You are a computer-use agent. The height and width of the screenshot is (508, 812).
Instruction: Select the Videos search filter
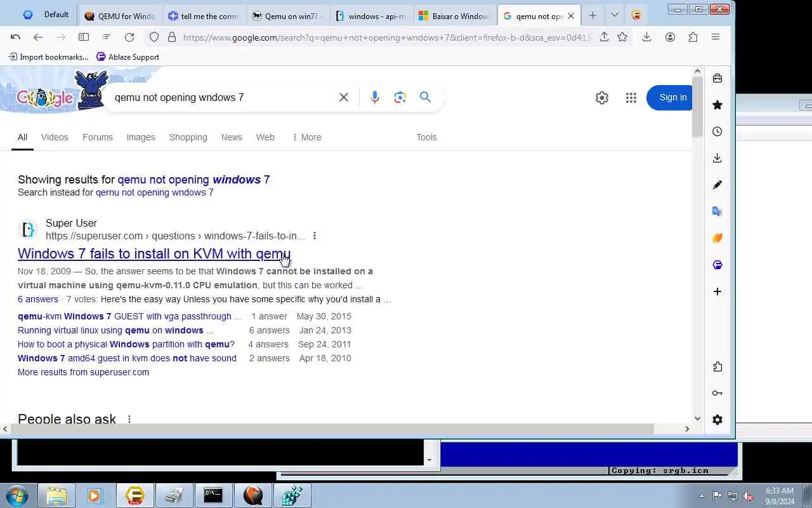(55, 137)
